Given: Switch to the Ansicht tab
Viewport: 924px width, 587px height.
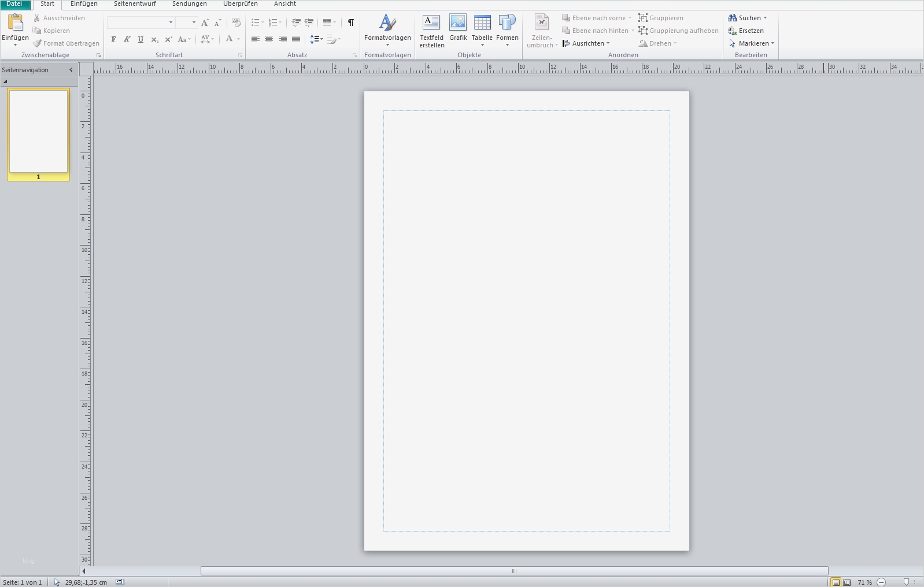Looking at the screenshot, I should tap(284, 4).
